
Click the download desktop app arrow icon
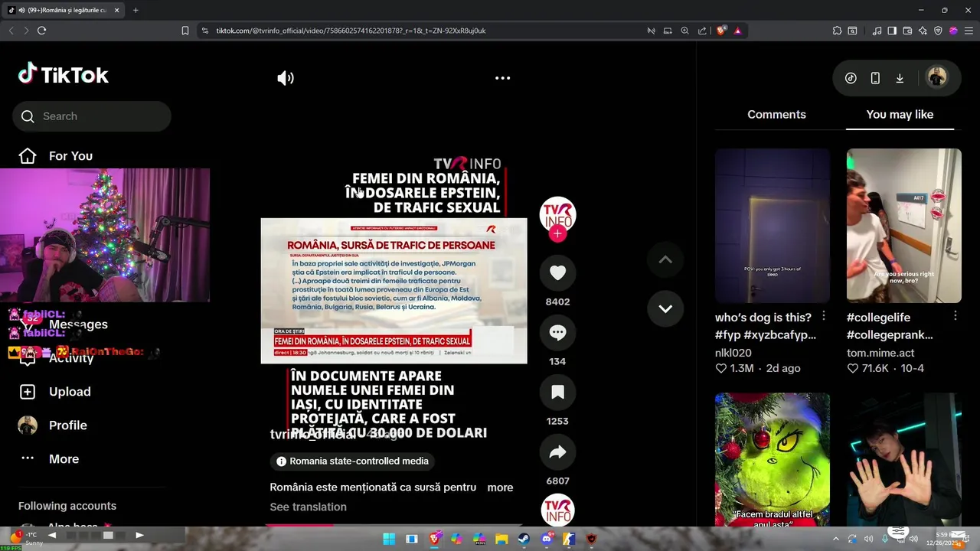[900, 78]
